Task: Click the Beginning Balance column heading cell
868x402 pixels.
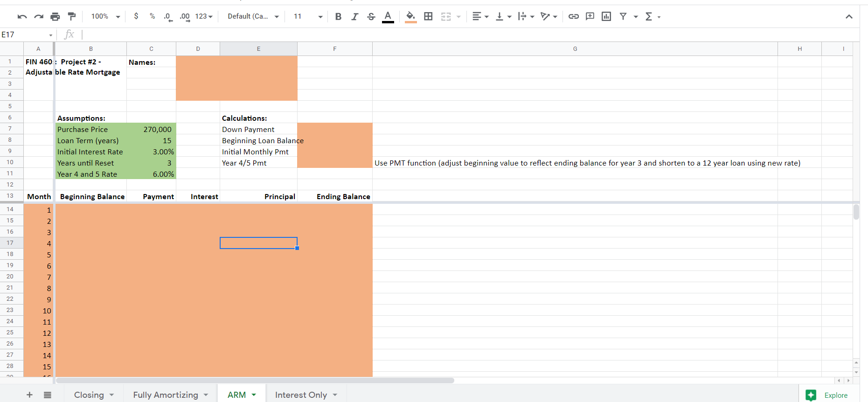Action: [91, 196]
